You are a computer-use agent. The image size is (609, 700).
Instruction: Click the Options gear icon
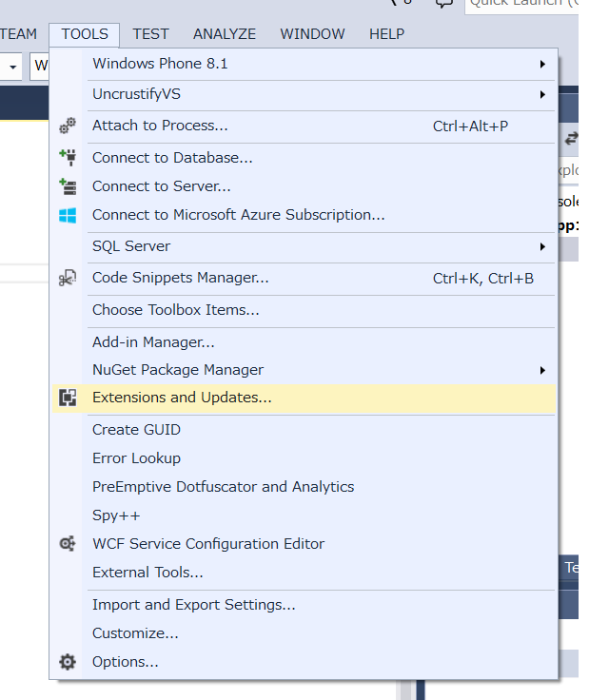point(68,662)
